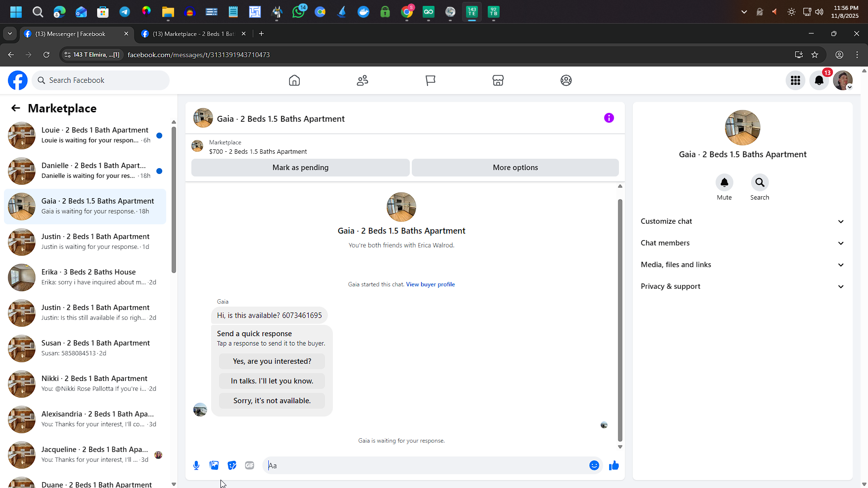Open the Groups icon in top navigation
Screen dimensions: 868x488
(x=566, y=80)
